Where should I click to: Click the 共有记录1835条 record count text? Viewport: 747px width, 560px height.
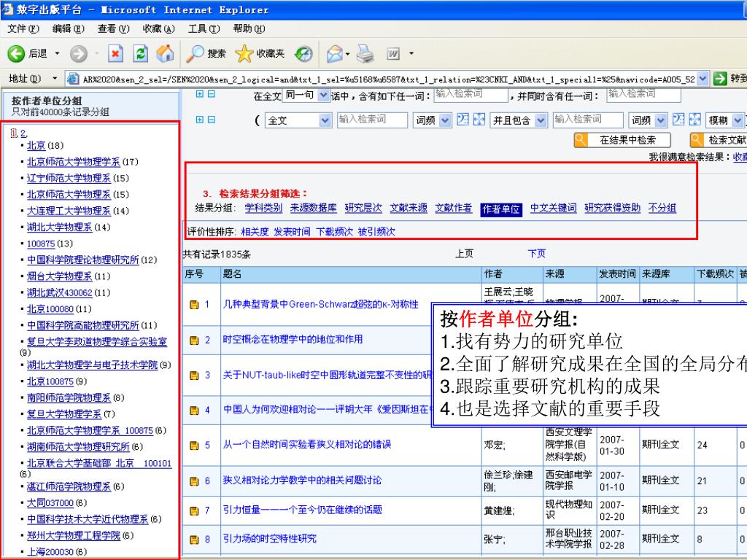pos(217,254)
